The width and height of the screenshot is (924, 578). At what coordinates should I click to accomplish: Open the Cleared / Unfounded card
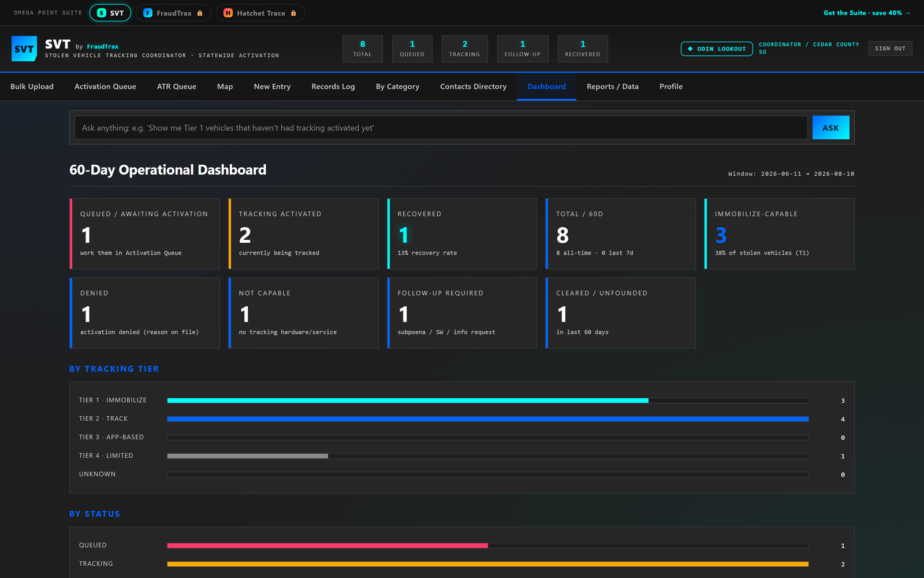tap(621, 313)
